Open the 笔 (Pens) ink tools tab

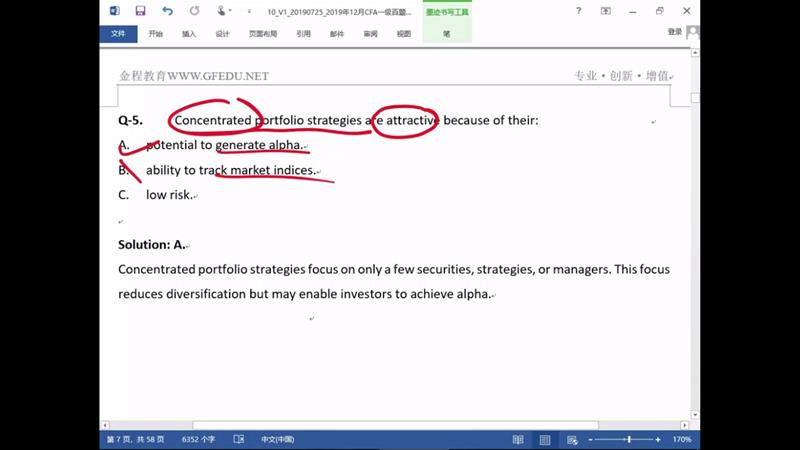446,34
